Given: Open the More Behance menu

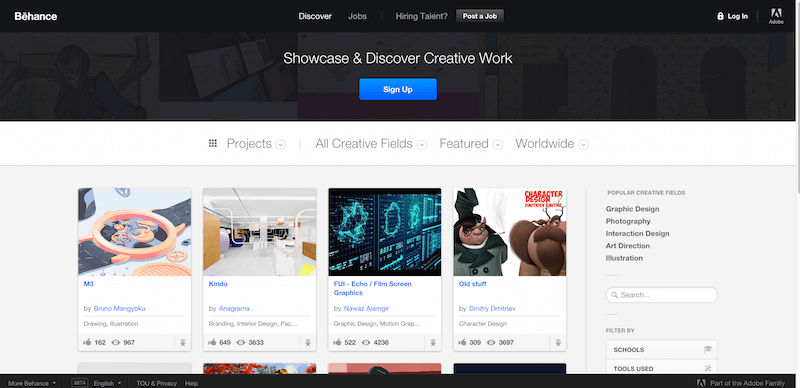Looking at the screenshot, I should (32, 383).
